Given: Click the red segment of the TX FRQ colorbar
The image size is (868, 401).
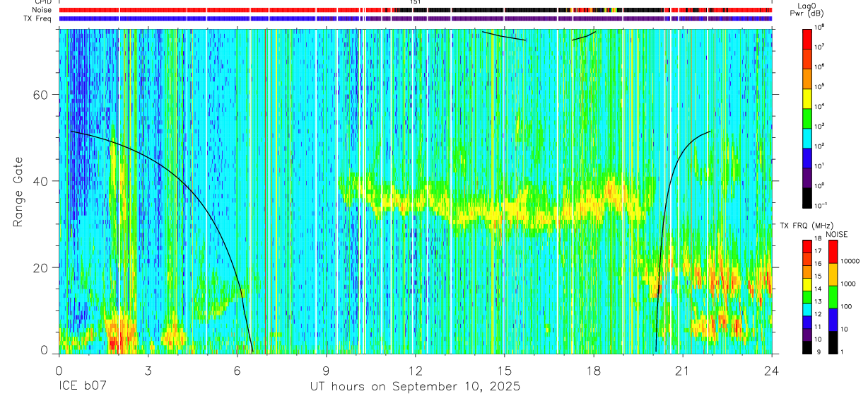Looking at the screenshot, I should [x=807, y=247].
